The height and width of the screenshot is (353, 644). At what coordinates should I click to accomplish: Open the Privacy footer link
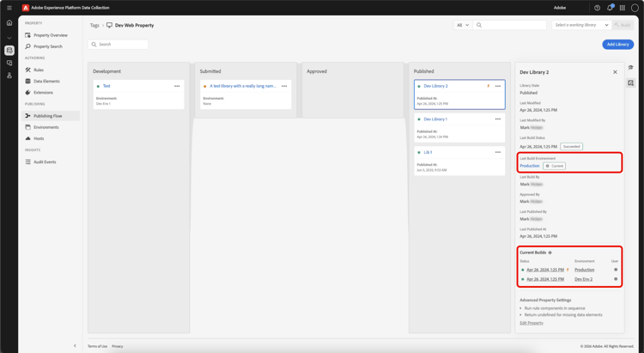pyautogui.click(x=118, y=346)
